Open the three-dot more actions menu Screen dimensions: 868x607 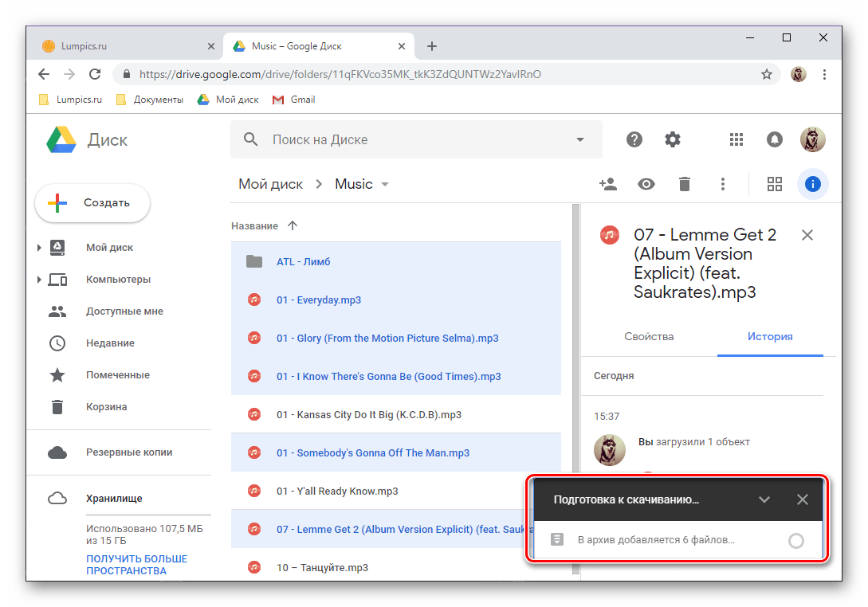tap(722, 184)
